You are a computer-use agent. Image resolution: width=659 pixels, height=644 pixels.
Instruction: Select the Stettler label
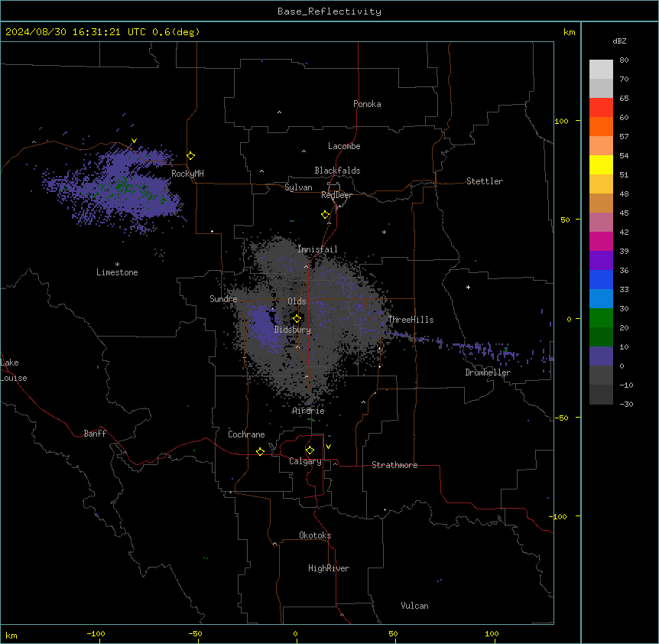485,181
